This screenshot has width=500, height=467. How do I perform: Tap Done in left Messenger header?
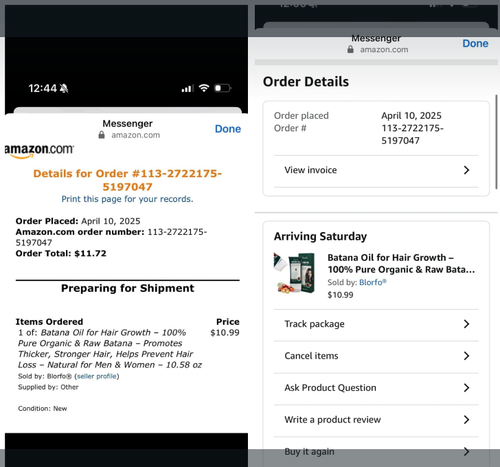[228, 129]
